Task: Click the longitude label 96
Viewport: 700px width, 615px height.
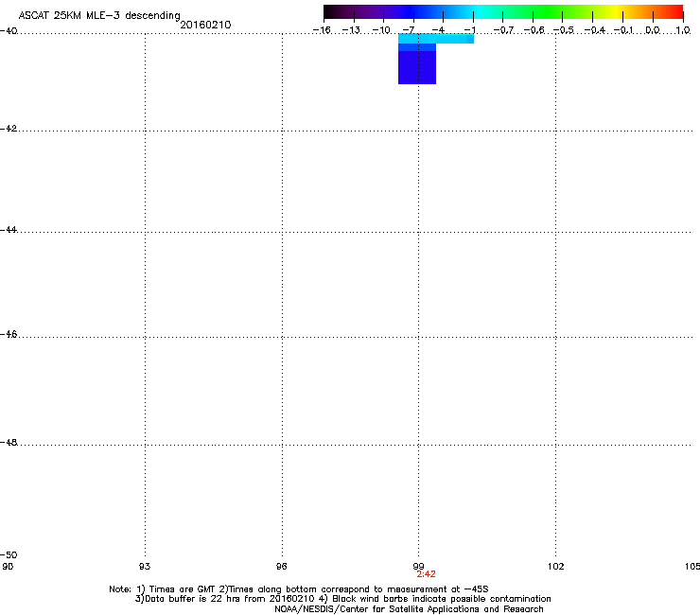Action: point(281,567)
